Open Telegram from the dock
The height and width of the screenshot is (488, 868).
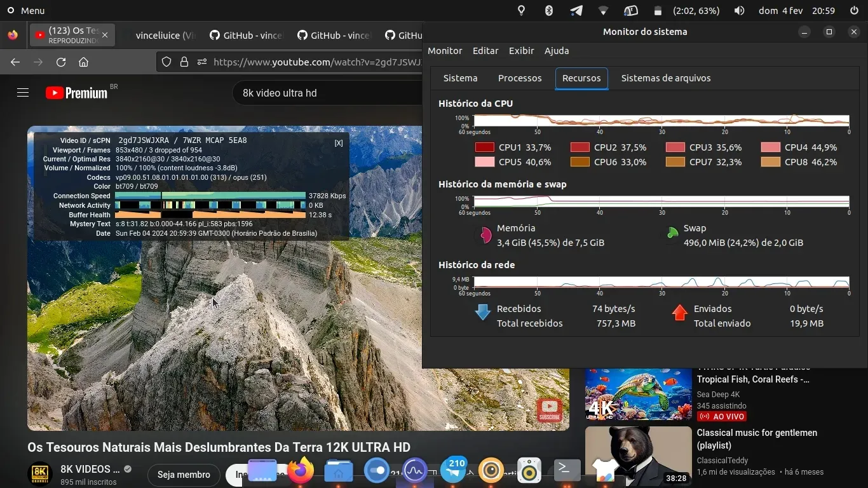click(x=454, y=471)
